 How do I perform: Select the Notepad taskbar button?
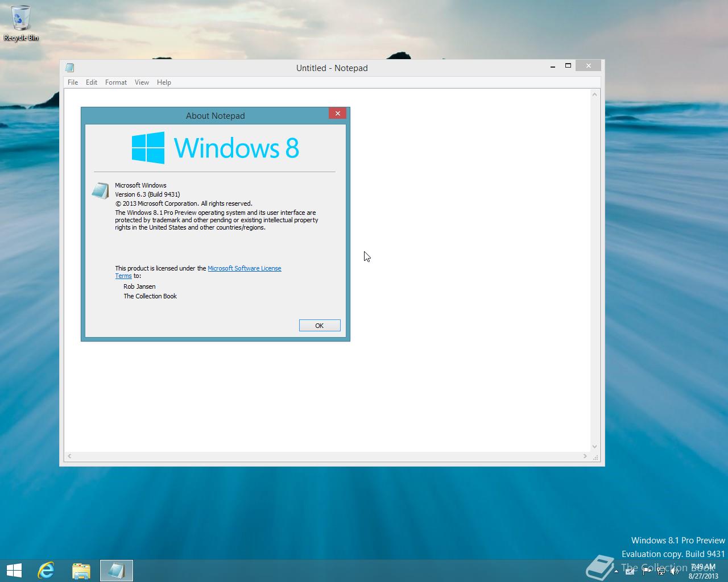(x=117, y=571)
